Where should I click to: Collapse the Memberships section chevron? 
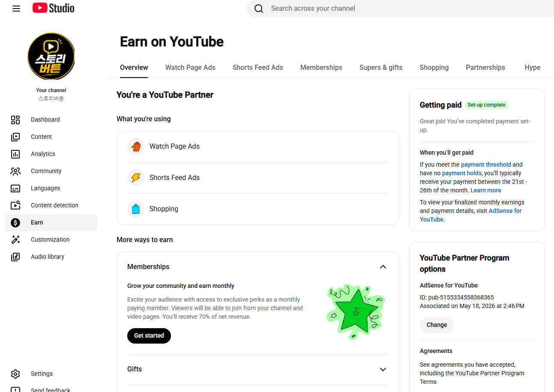click(x=383, y=266)
